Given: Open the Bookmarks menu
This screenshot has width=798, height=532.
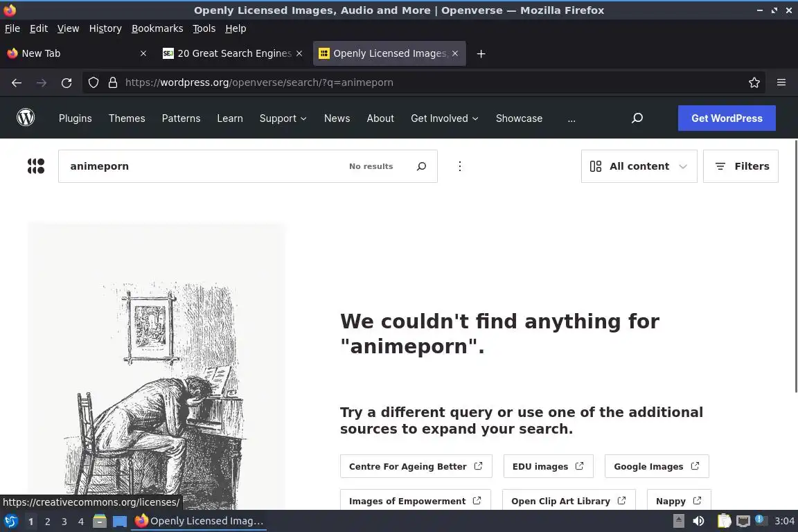Looking at the screenshot, I should click(x=157, y=28).
